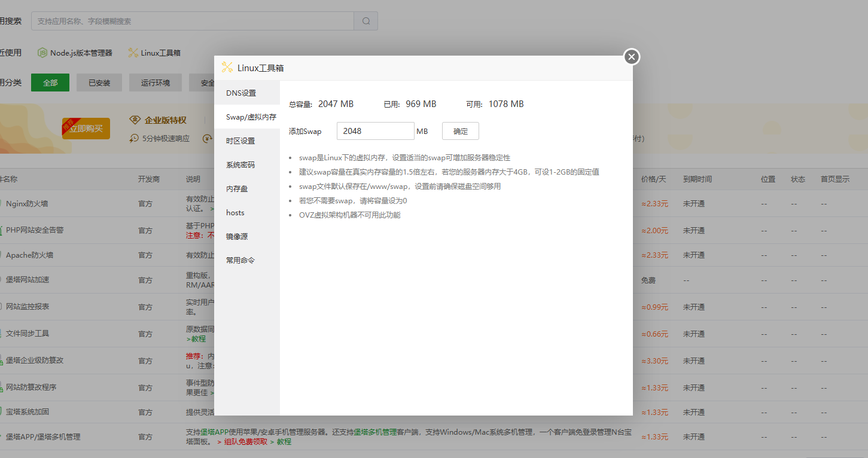Select the 全部 category filter
This screenshot has width=868, height=458.
[50, 83]
